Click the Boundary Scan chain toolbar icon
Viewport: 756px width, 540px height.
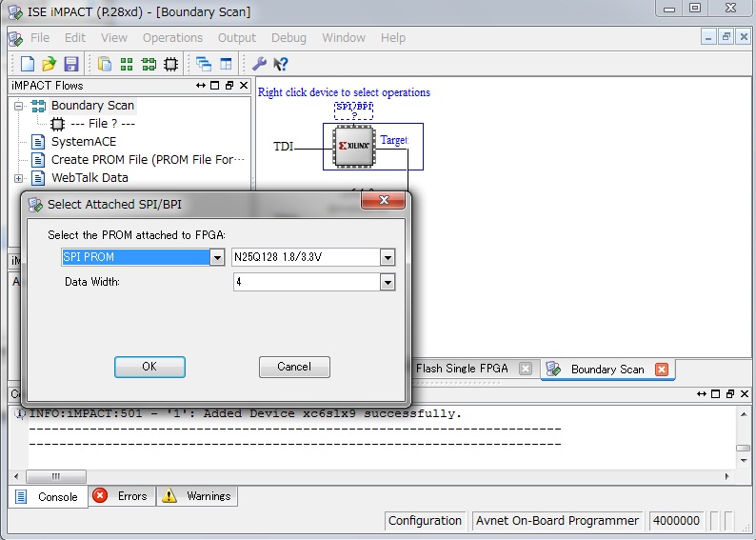149,64
